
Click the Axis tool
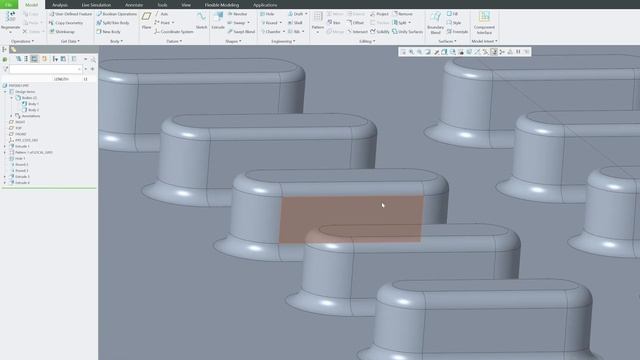(161, 14)
